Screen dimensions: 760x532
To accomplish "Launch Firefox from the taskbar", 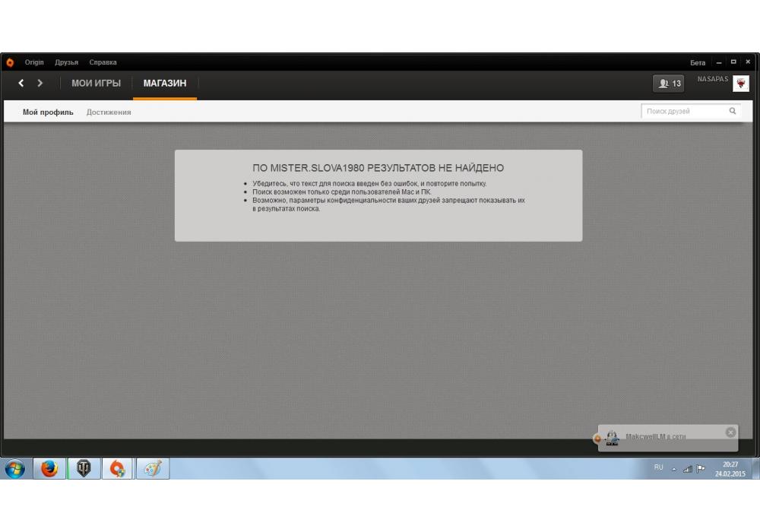I will (x=49, y=468).
